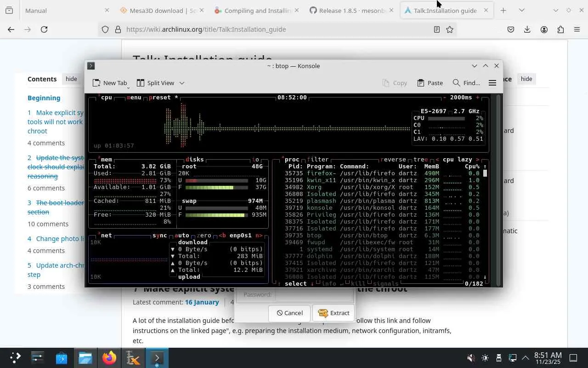Click Split View in Konsole toolbar
Screen dimensions: 588x368
(155, 83)
